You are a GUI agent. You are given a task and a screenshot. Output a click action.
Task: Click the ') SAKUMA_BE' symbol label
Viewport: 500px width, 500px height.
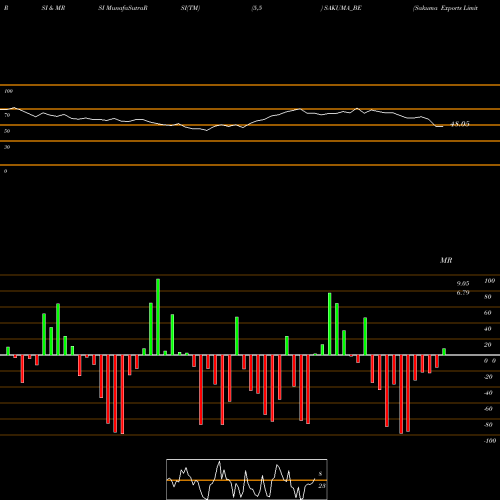341,8
